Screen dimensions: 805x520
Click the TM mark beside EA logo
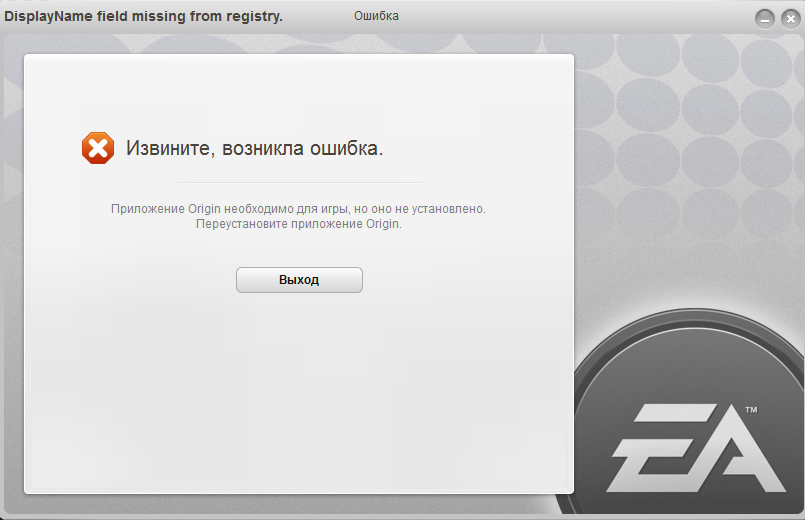point(751,410)
